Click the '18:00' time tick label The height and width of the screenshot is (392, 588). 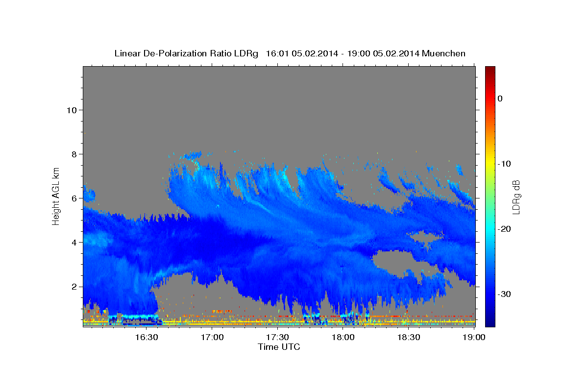(343, 337)
